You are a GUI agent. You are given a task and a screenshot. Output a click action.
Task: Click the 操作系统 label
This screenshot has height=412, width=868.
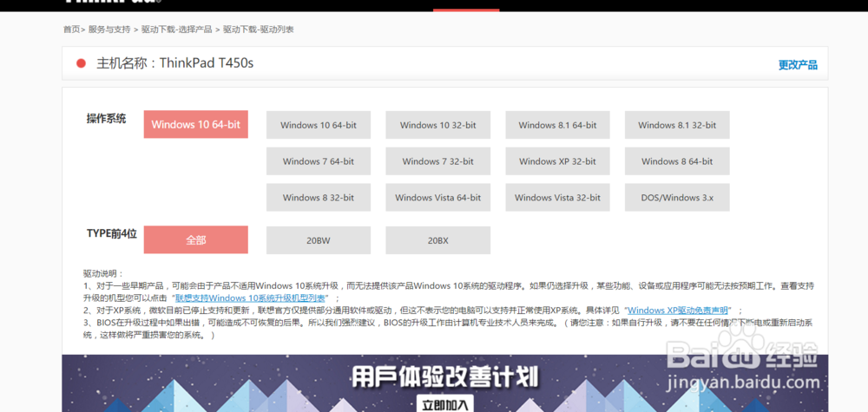106,118
